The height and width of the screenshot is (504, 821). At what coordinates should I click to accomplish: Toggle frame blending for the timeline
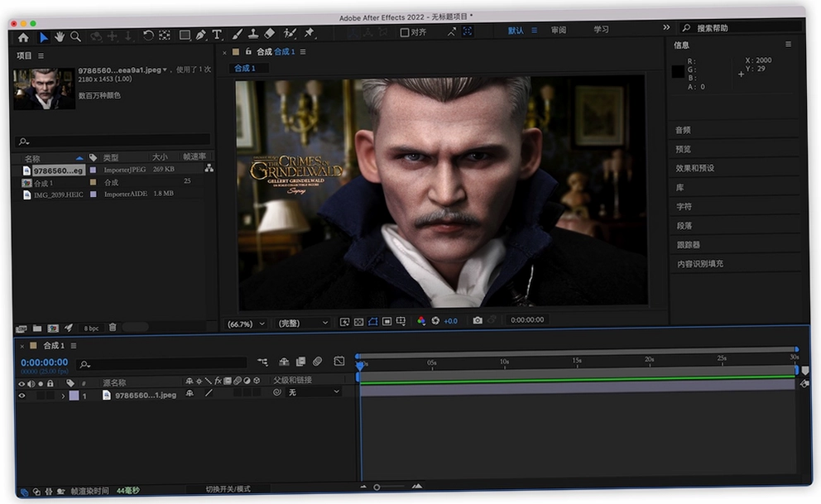tap(300, 361)
